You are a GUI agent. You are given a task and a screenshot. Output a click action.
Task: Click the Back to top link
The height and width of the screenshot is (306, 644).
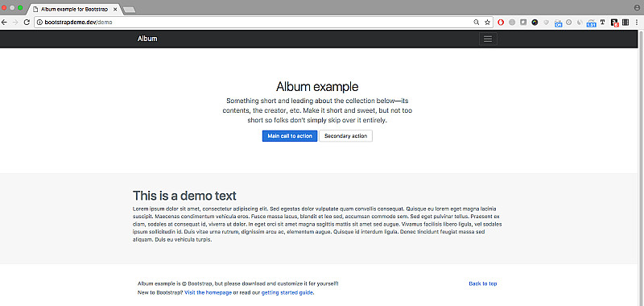coord(483,283)
